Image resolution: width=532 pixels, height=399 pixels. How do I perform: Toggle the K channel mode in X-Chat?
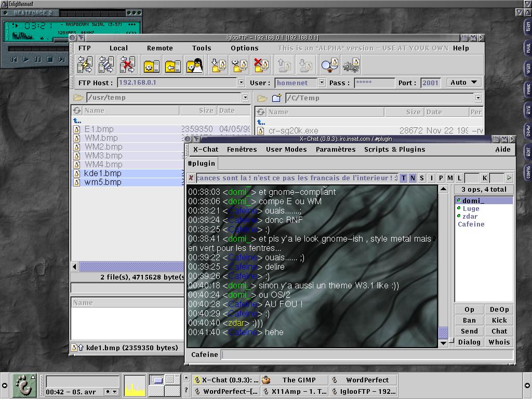coord(485,178)
